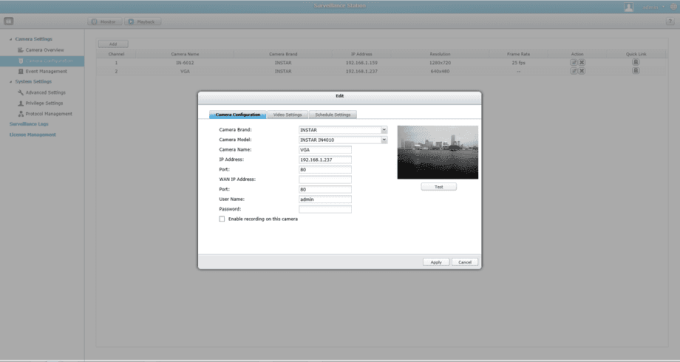Open the Camera Brand dropdown

[384, 130]
